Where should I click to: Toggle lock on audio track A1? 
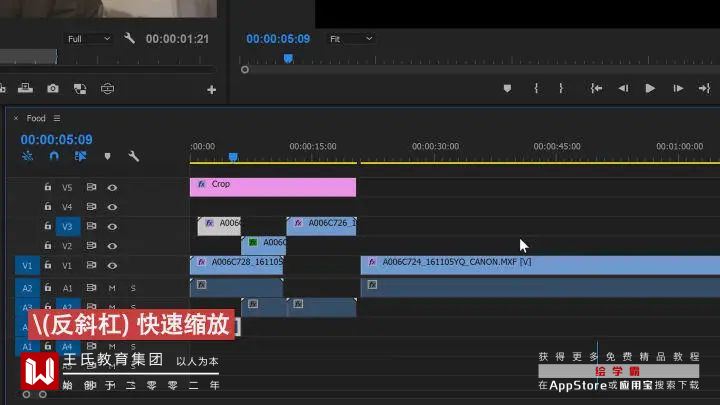(47, 287)
